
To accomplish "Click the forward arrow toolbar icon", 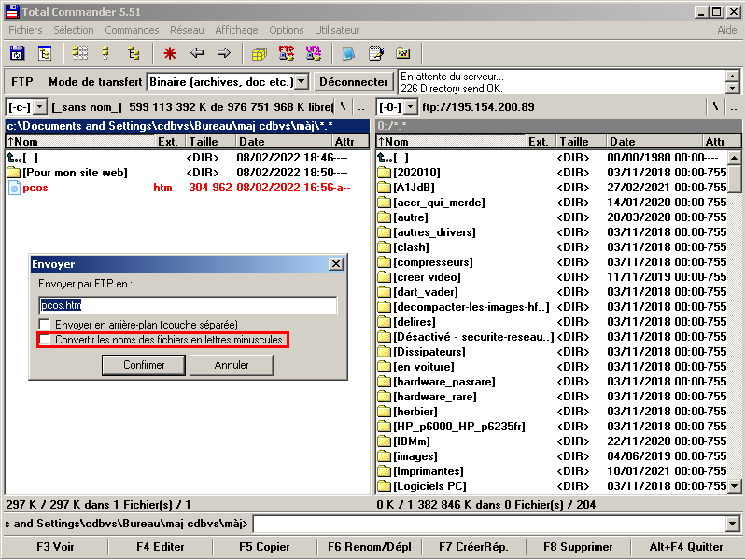I will pyautogui.click(x=224, y=53).
